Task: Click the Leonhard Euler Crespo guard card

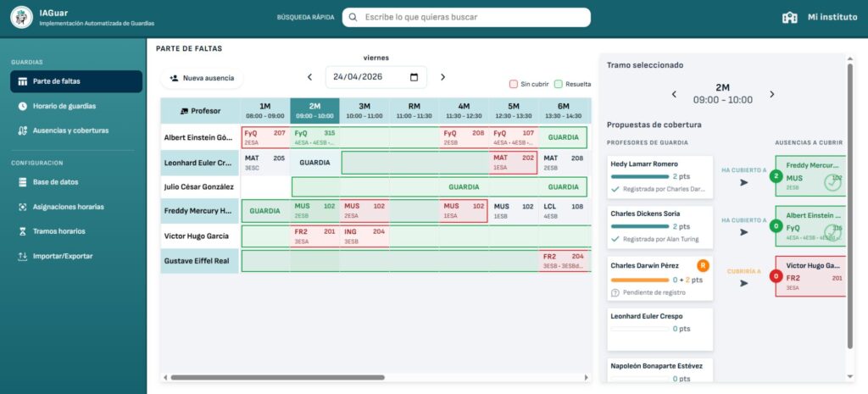Action: [x=659, y=330]
